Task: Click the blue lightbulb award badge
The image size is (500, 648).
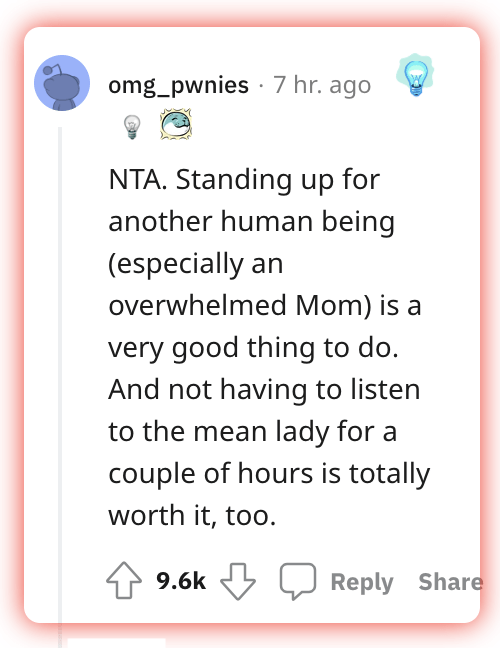Action: [415, 75]
